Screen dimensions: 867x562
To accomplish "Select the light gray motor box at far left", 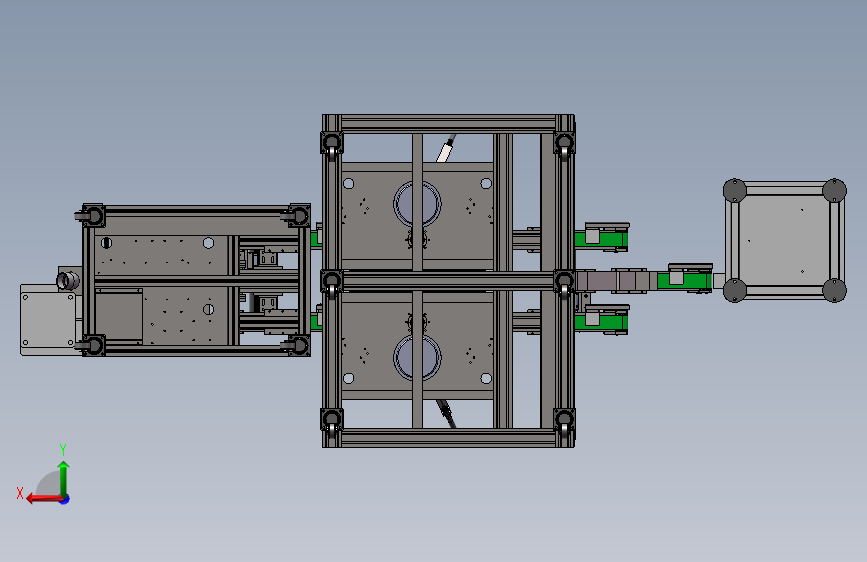I will 48,319.
